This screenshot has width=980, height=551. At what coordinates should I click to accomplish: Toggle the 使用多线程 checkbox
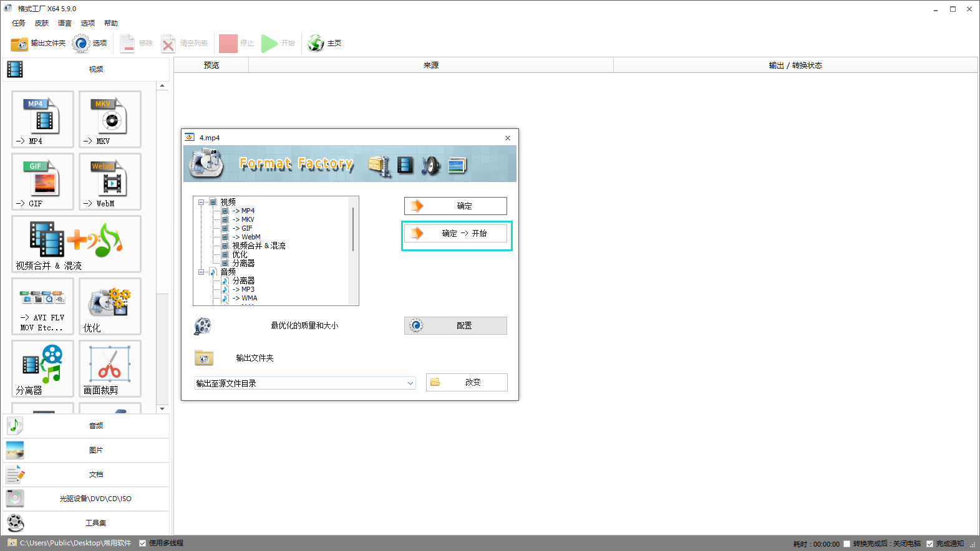(x=142, y=543)
